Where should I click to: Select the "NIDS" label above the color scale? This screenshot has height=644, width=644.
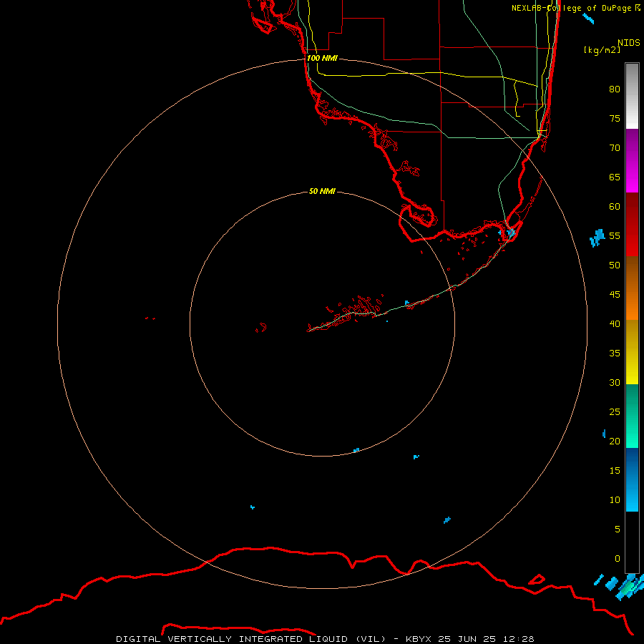pyautogui.click(x=629, y=42)
